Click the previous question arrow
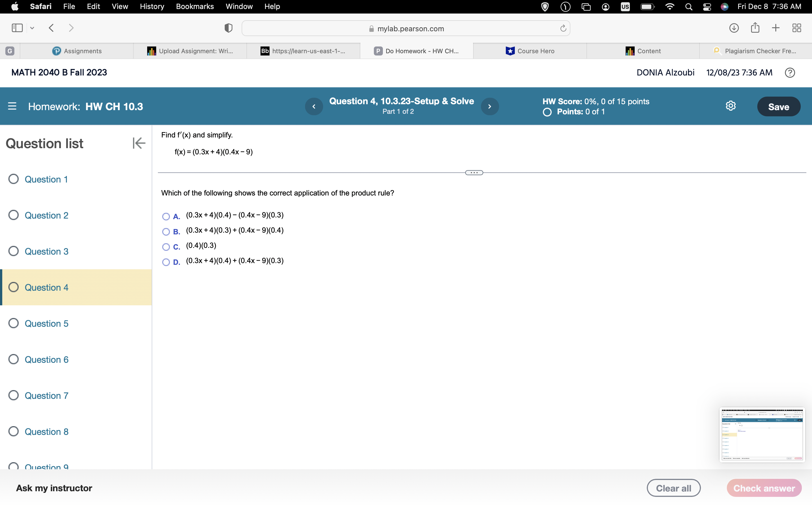 (x=314, y=106)
